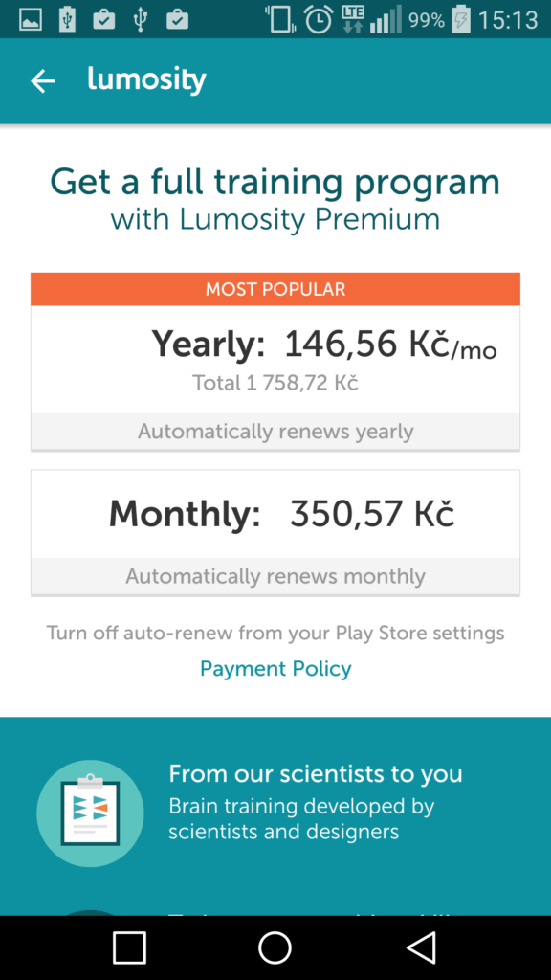Choose the Monthly 350,57 Kč plan
The width and height of the screenshot is (551, 980).
(275, 532)
